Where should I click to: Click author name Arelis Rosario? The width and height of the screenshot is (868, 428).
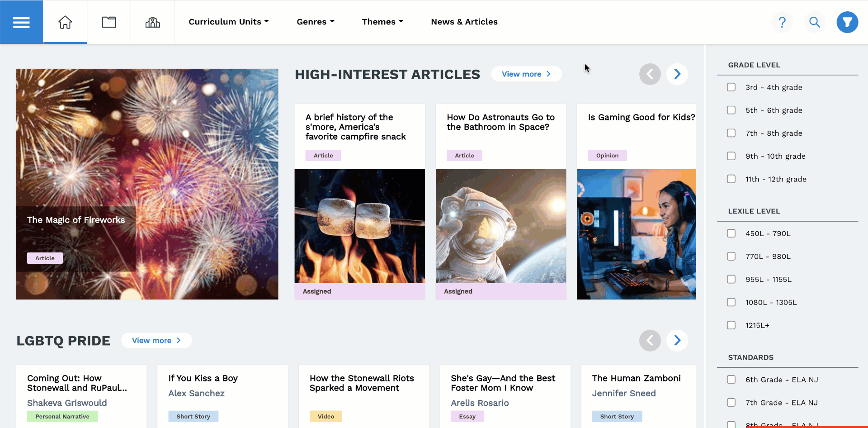480,403
